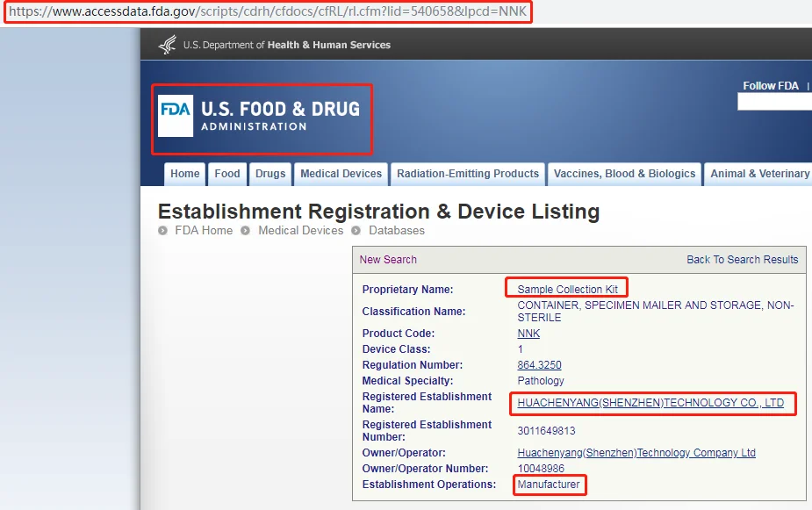Click the bullet icon before FDA Home
The width and height of the screenshot is (812, 510).
tap(162, 230)
